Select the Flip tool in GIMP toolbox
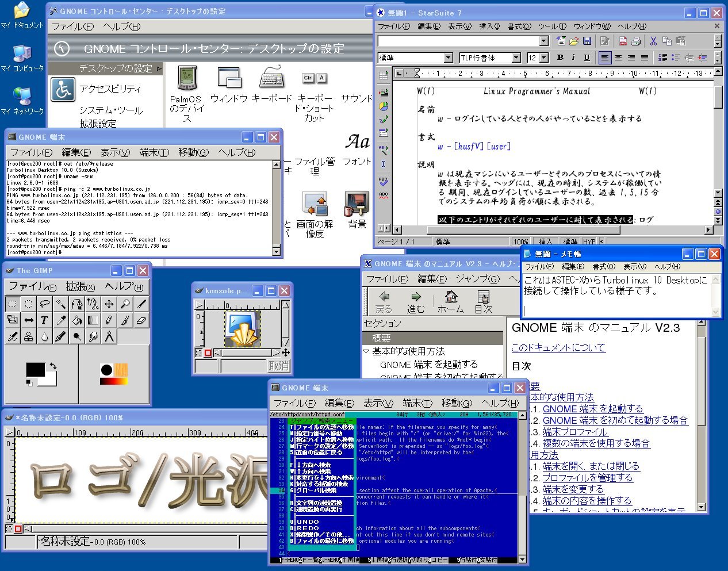Viewport: 728px width, 571px height. coord(28,320)
